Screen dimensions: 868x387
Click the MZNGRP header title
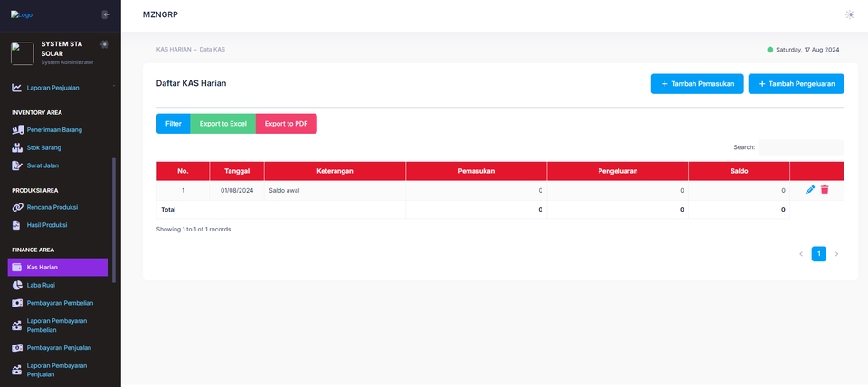point(160,15)
